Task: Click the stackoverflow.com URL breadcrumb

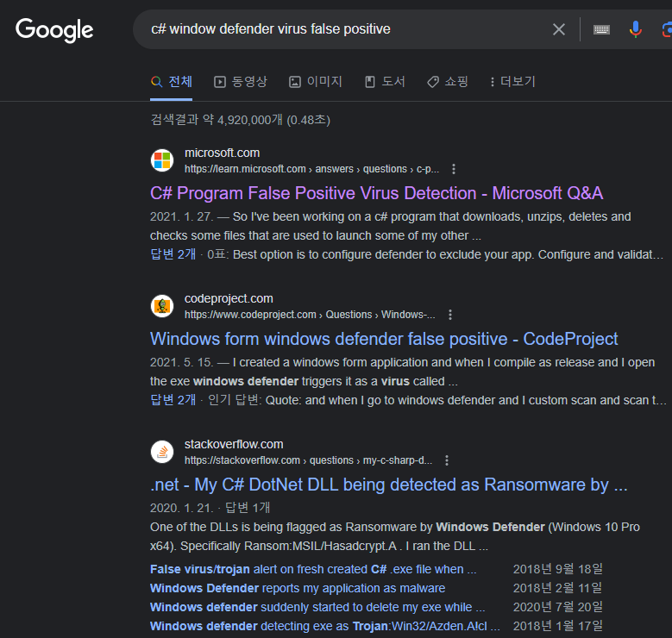Action: (308, 460)
